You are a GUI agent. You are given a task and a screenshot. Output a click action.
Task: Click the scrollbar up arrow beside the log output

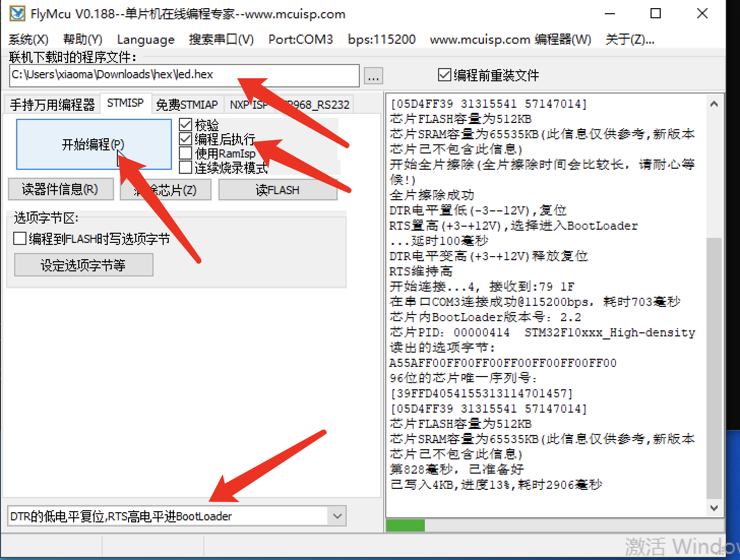point(714,103)
